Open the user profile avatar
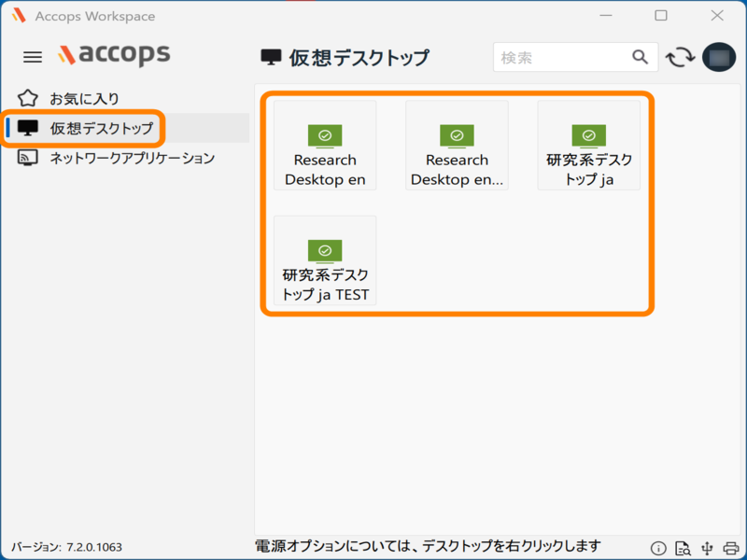747x560 pixels. [719, 57]
